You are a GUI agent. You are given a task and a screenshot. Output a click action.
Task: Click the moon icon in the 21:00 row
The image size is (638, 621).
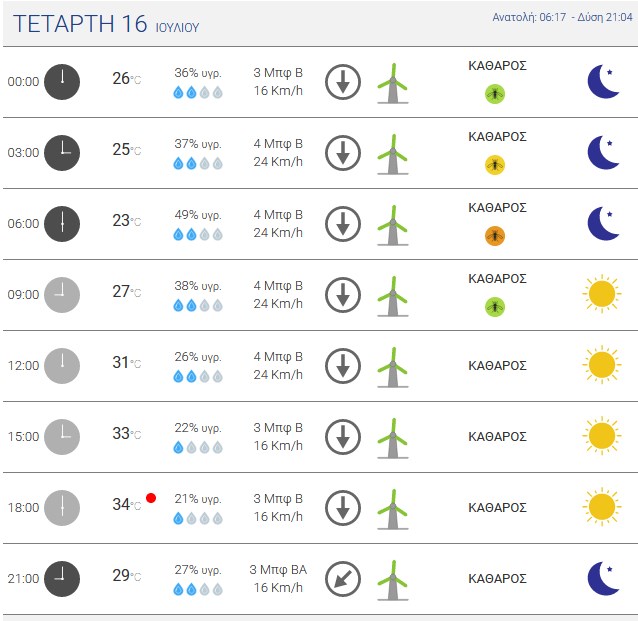[x=603, y=578]
